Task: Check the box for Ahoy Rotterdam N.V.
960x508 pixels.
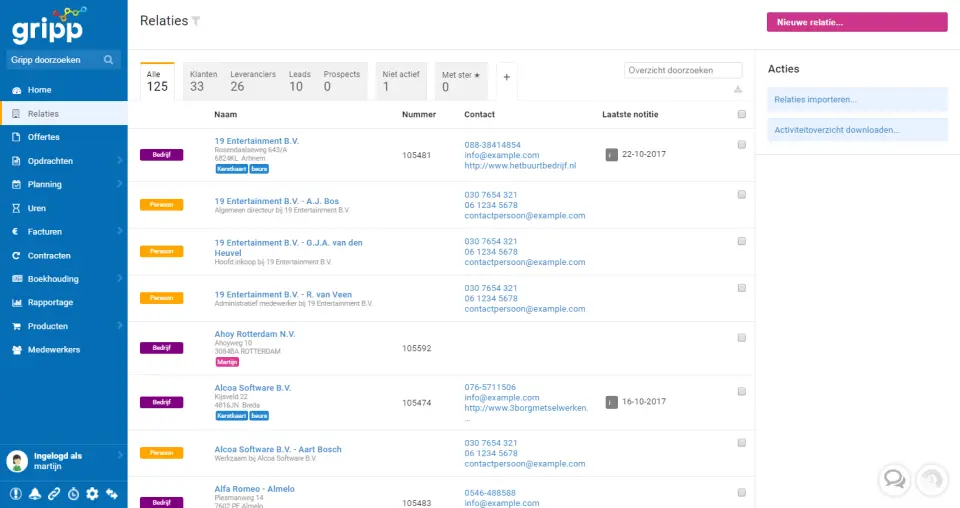Action: click(x=741, y=338)
